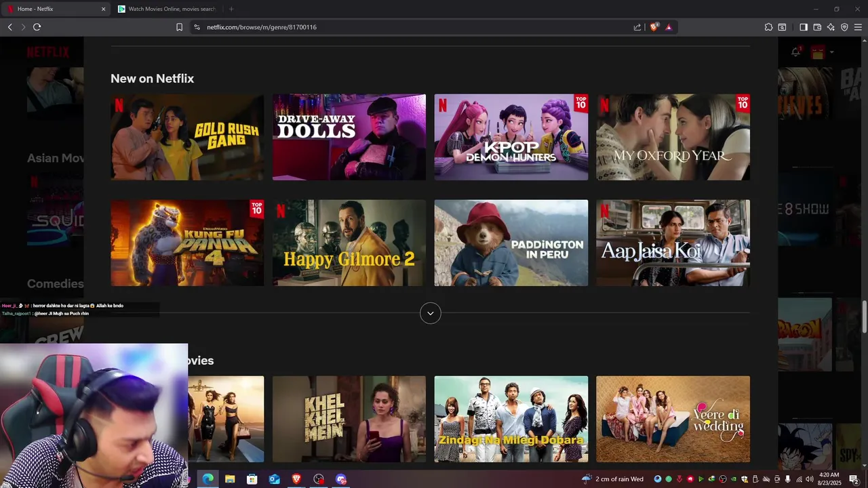
Task: Open File Explorer from the taskbar
Action: [230, 479]
